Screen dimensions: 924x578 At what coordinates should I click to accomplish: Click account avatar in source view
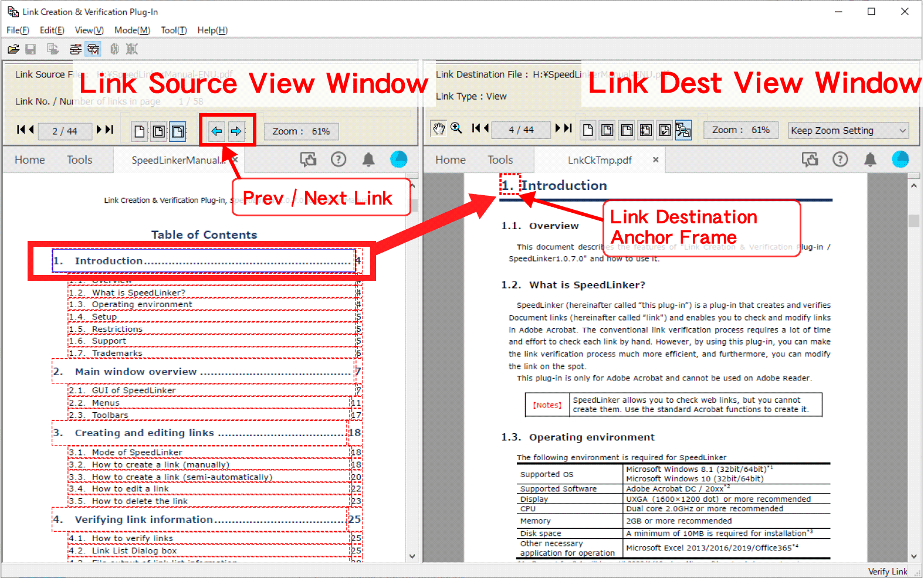399,159
